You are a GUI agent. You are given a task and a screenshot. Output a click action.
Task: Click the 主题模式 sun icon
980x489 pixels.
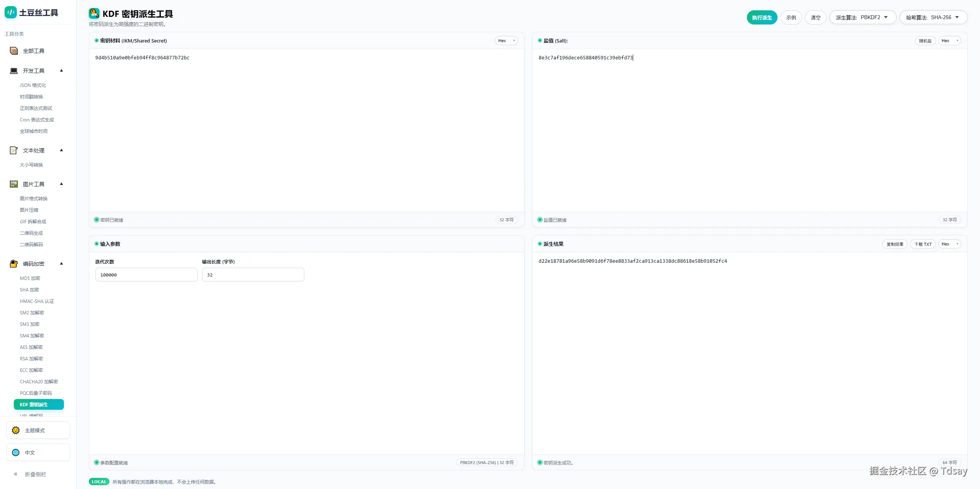point(16,430)
